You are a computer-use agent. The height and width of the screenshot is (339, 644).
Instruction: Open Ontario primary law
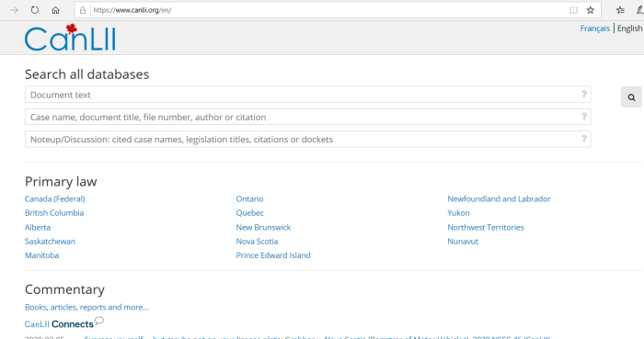click(249, 198)
